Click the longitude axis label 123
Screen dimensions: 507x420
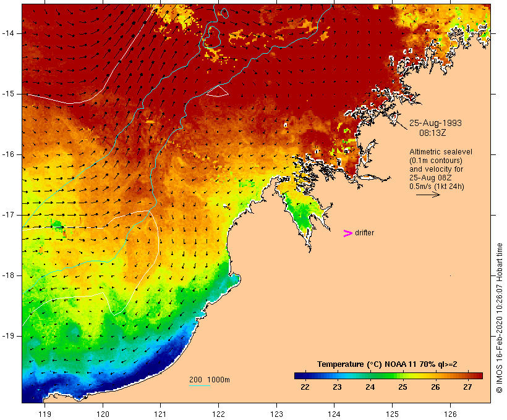coord(276,414)
